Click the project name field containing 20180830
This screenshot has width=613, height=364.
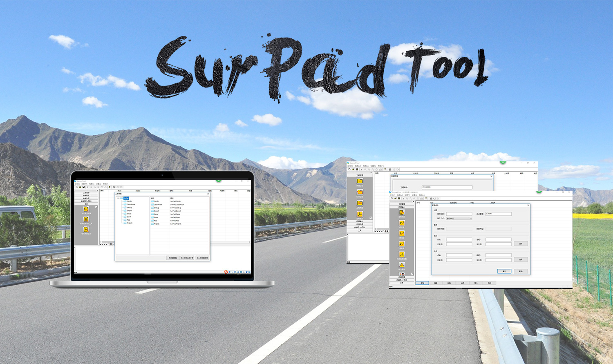point(447,187)
